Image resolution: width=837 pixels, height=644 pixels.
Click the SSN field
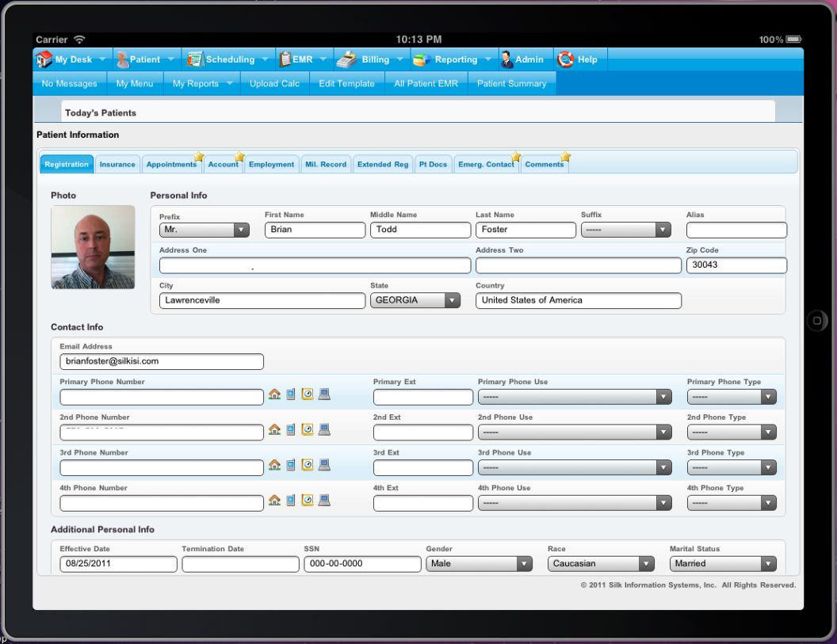click(x=362, y=564)
